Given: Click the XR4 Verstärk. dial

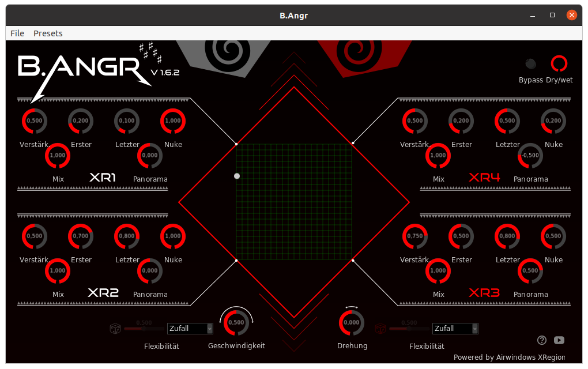Looking at the screenshot, I should coord(414,121).
